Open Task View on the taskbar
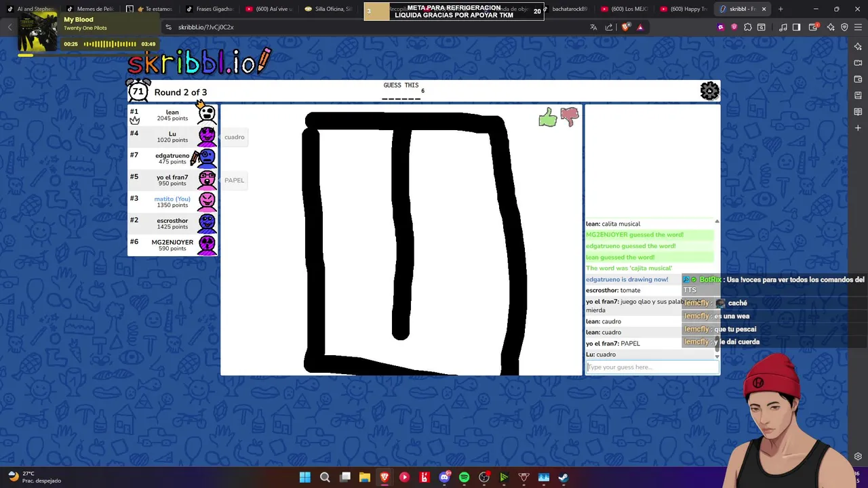 [x=345, y=477]
